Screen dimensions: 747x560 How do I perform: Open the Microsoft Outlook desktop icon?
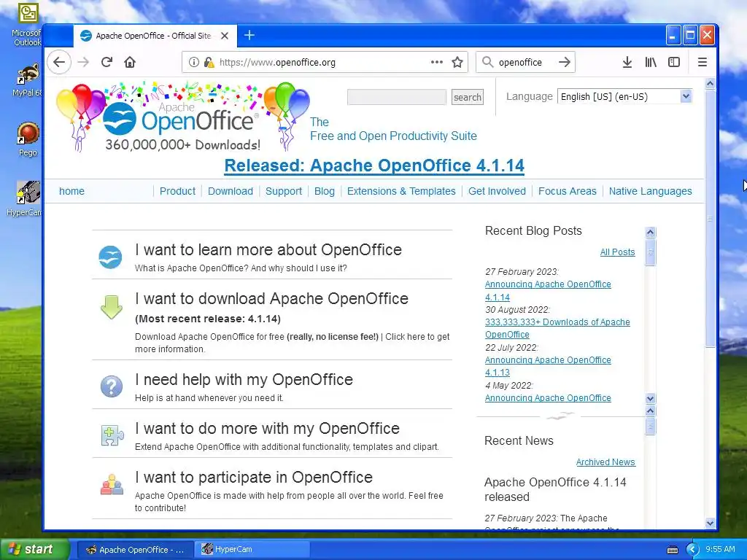[28, 25]
